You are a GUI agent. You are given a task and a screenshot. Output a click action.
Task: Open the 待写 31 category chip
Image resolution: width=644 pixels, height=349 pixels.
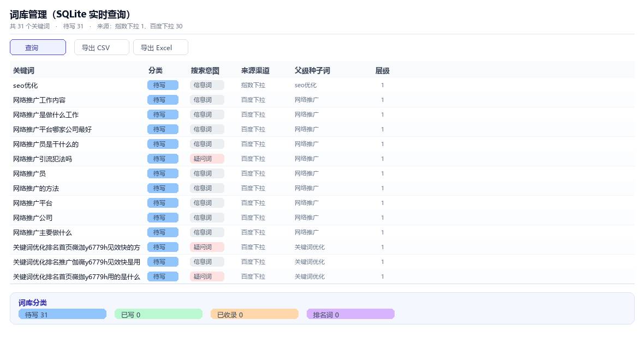tap(62, 315)
